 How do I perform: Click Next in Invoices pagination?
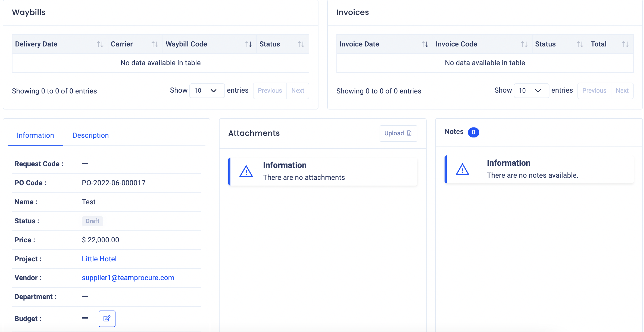click(x=622, y=90)
